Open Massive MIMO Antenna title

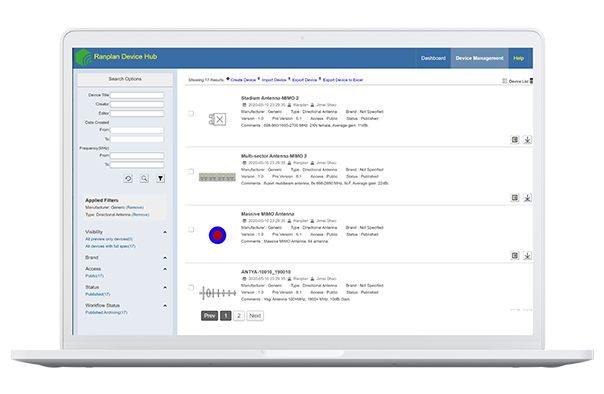point(267,214)
